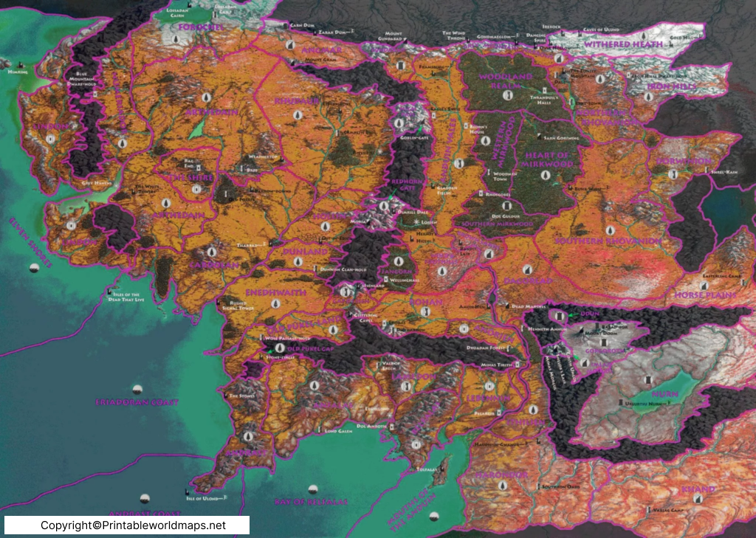Click the round marker beside ANORIEN

tap(464, 329)
